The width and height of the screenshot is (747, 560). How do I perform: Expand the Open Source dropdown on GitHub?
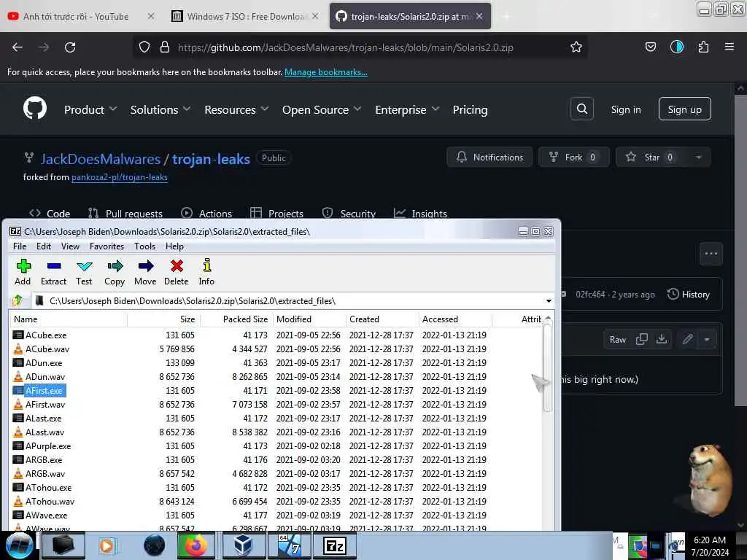(322, 109)
